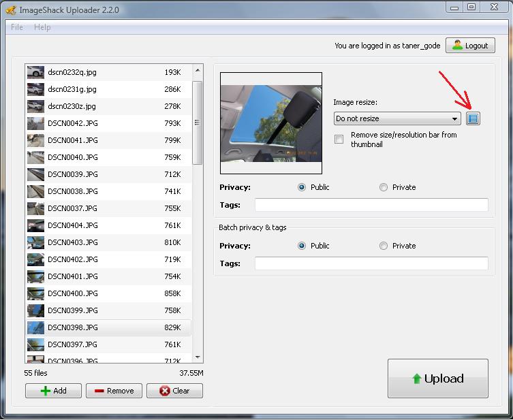Screen dimensions: 513x420
Task: Select file DSCN0037.JPG in the list
Action: pos(108,208)
